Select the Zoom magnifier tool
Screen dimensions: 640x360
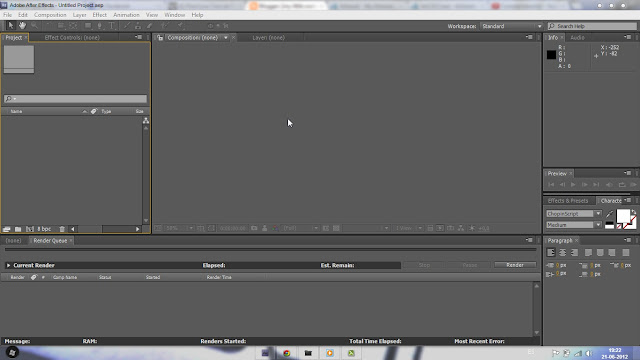[x=34, y=26]
